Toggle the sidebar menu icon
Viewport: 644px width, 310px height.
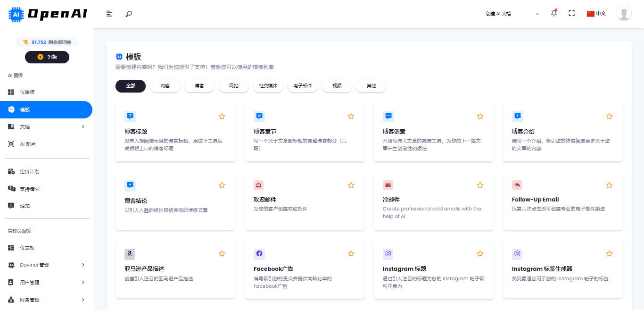[x=109, y=14]
